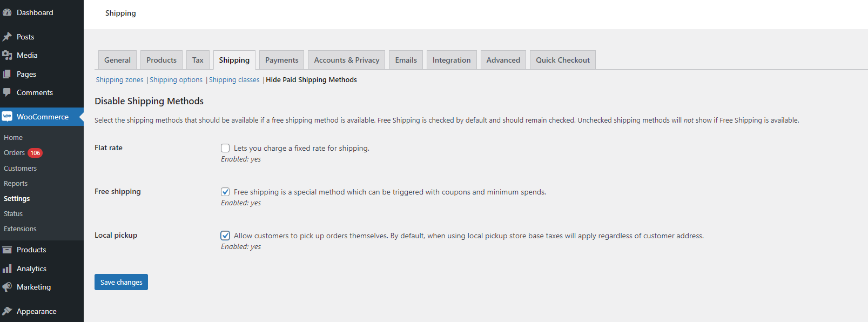The width and height of the screenshot is (868, 322).
Task: Open the Quick Checkout tab
Action: pos(562,60)
